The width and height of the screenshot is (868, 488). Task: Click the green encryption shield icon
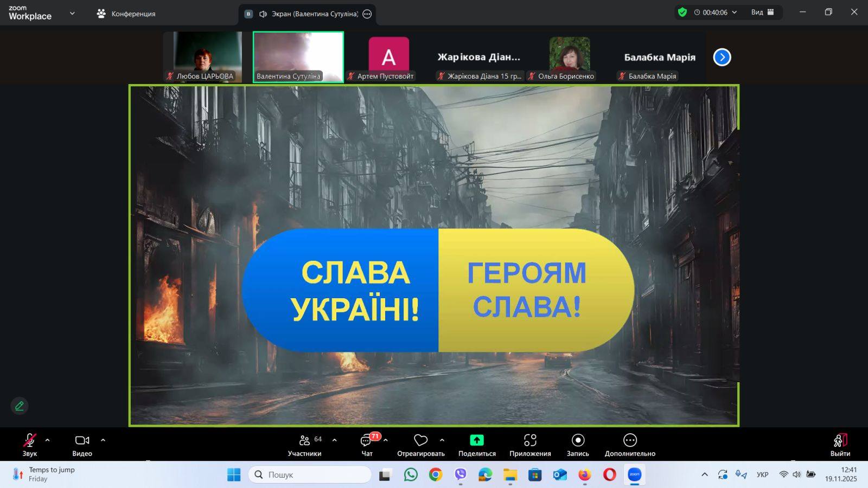tap(682, 12)
